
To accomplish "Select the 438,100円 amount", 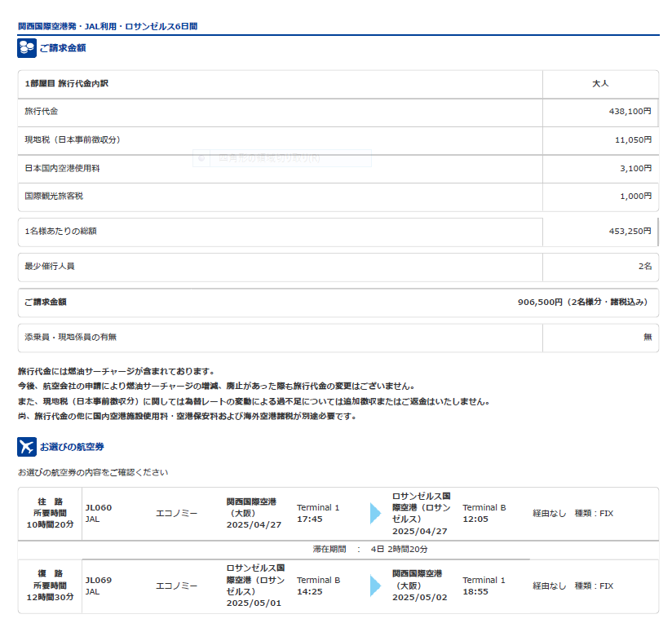I will coord(630,112).
